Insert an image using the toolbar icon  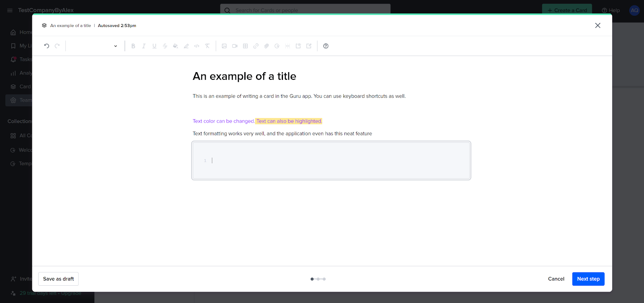point(224,46)
